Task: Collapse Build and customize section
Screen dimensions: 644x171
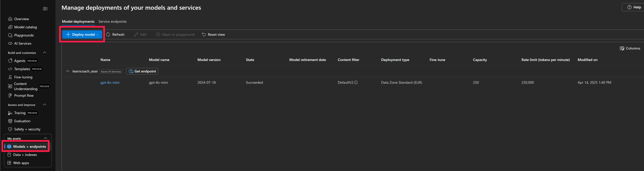Action: pos(45,53)
